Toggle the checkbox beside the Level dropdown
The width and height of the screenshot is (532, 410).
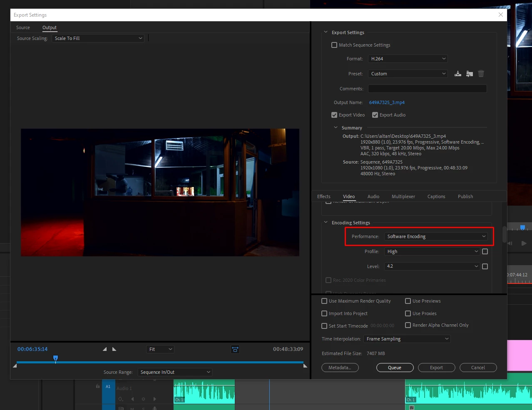tap(485, 266)
